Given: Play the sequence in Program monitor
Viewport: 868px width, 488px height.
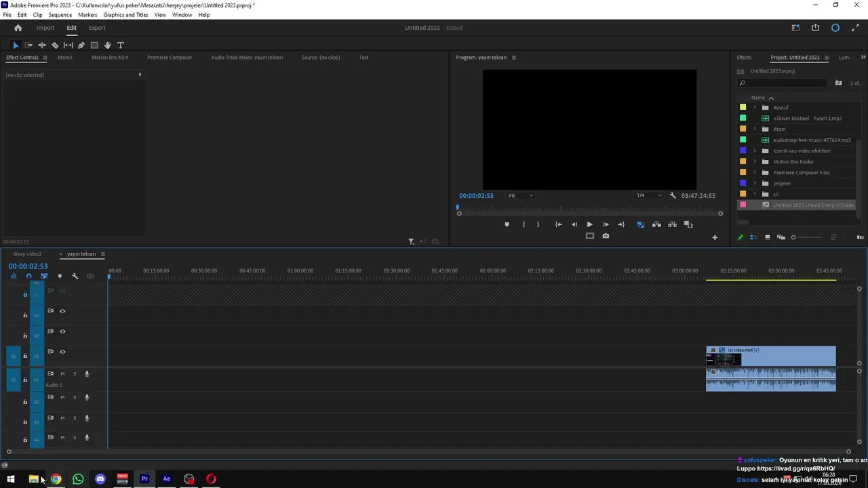Looking at the screenshot, I should (x=589, y=224).
